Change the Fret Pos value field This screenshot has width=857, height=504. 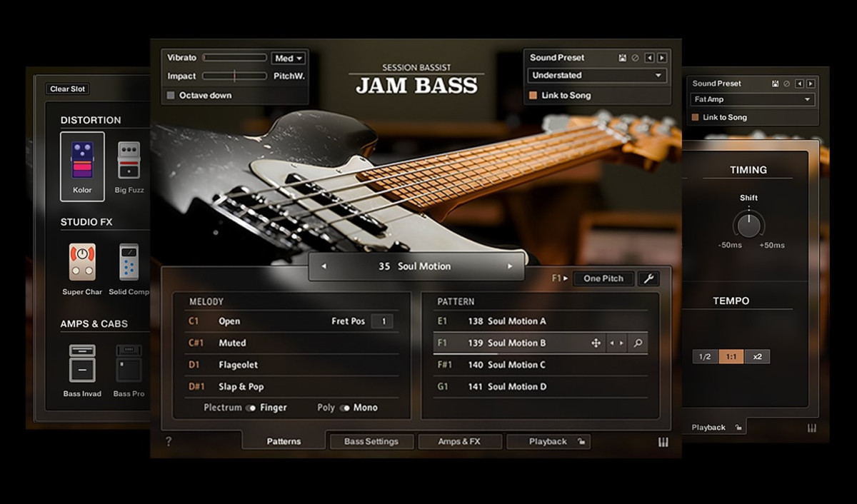coord(383,321)
